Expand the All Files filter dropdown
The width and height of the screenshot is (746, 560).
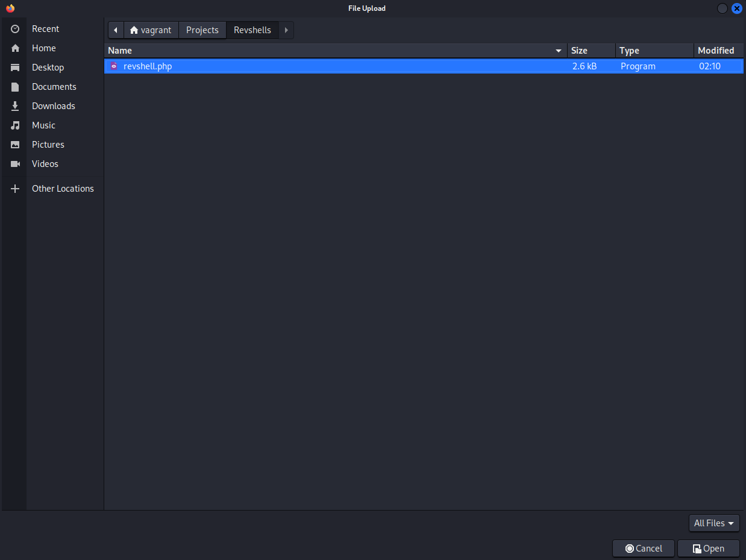click(x=714, y=523)
